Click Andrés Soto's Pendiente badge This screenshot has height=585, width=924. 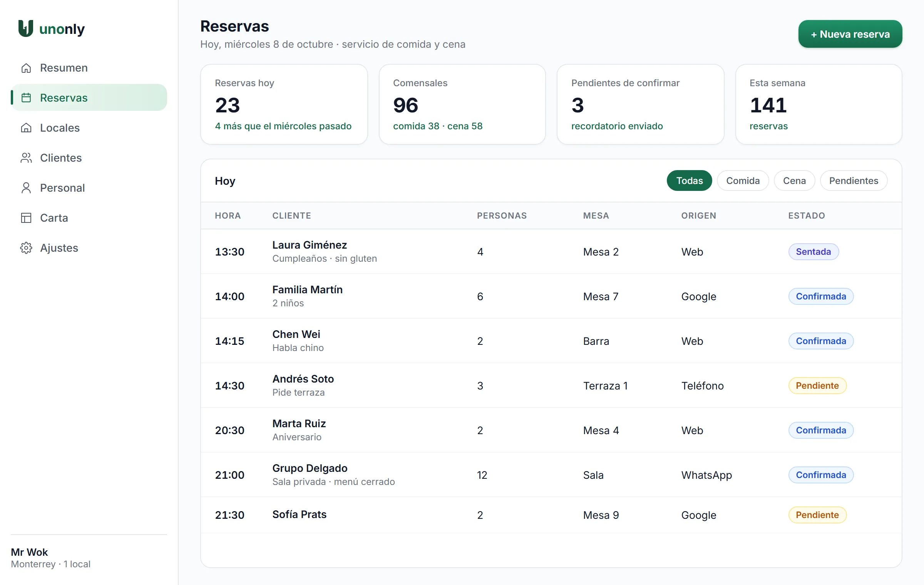(x=817, y=386)
